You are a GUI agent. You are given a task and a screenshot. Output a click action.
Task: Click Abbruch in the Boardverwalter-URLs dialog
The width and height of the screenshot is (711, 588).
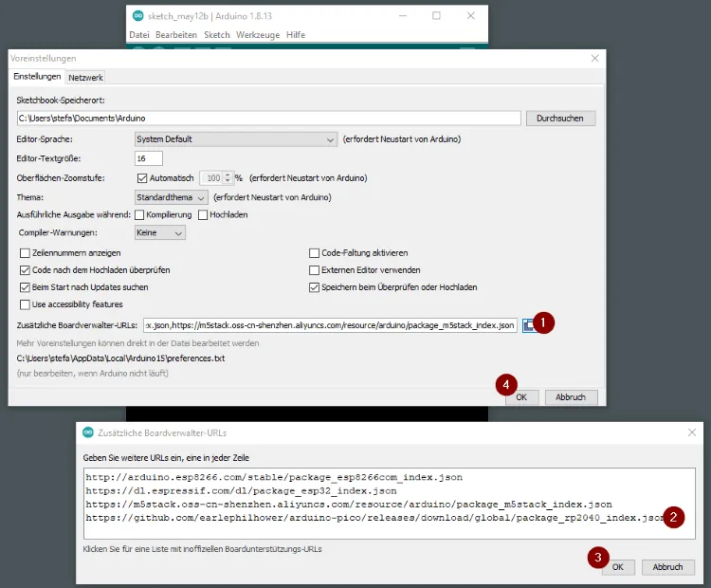coord(668,567)
